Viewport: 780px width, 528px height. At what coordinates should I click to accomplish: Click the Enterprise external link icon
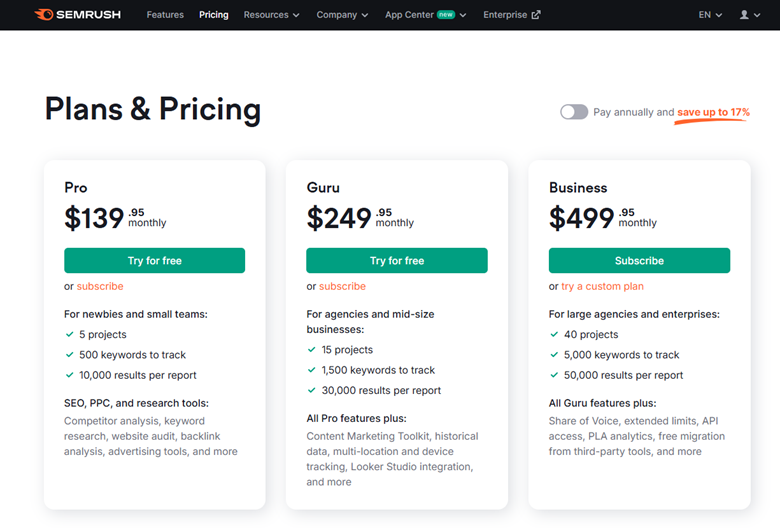[536, 15]
